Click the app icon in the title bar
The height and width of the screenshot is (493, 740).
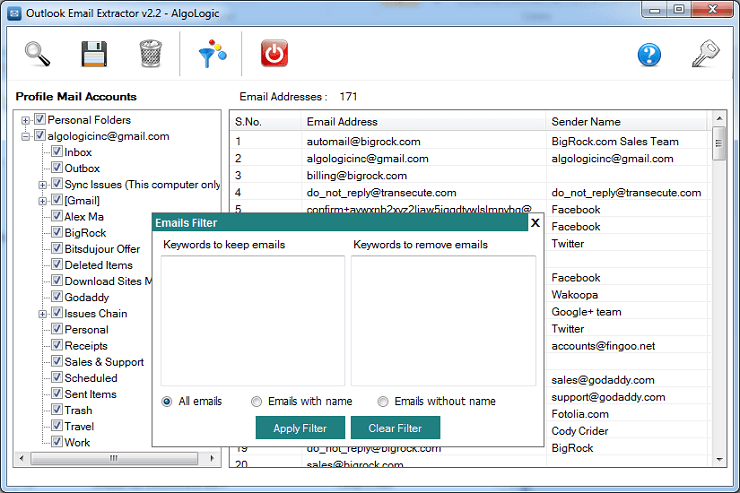point(15,13)
